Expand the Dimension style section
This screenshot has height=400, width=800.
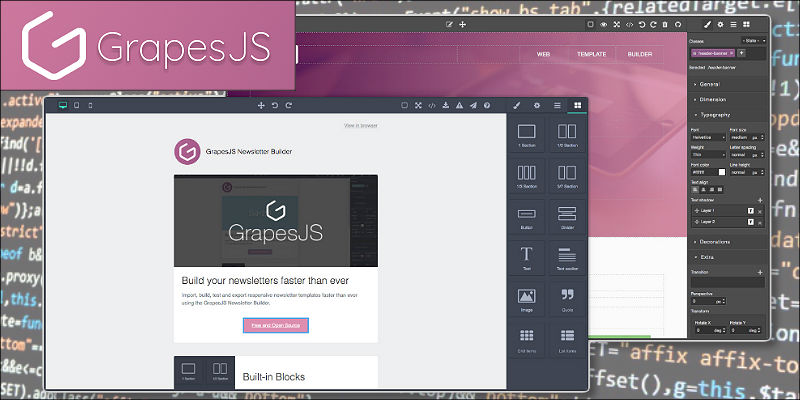pyautogui.click(x=728, y=99)
